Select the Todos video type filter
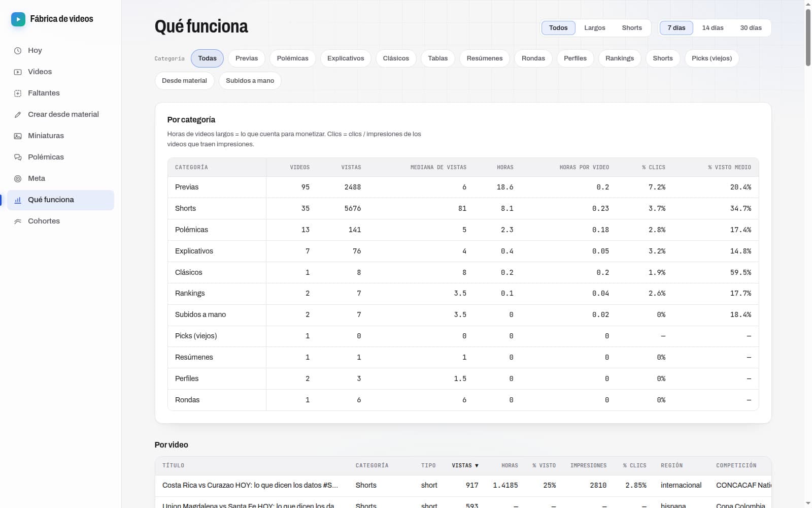The width and height of the screenshot is (812, 508). tap(558, 28)
